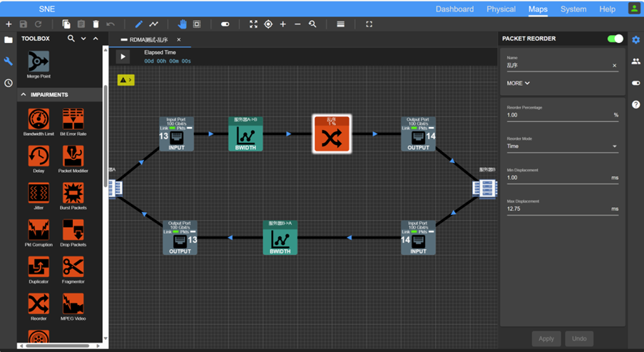Open the zoom search magnifier tool
Image resolution: width=644 pixels, height=352 pixels.
pyautogui.click(x=312, y=24)
